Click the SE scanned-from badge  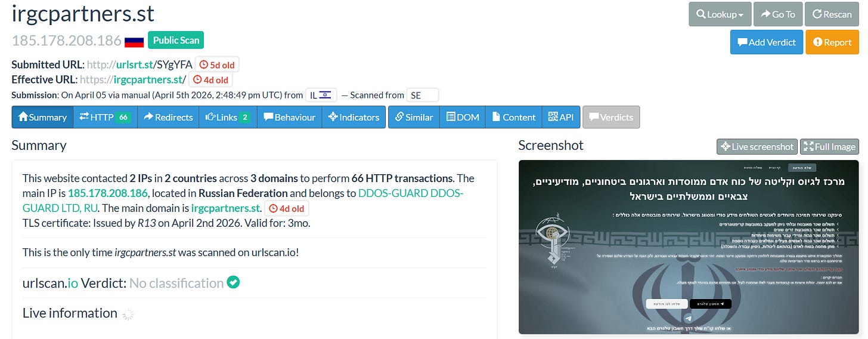(422, 95)
